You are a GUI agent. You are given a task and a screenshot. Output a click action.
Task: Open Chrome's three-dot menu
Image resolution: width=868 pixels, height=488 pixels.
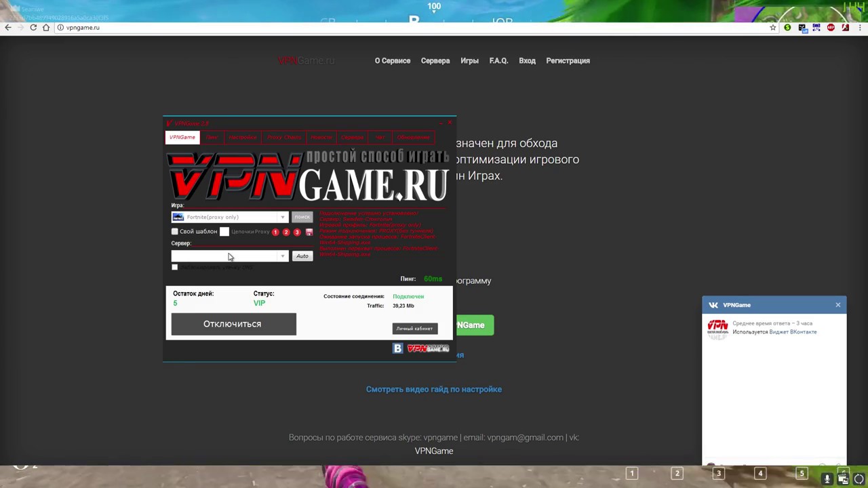click(859, 28)
